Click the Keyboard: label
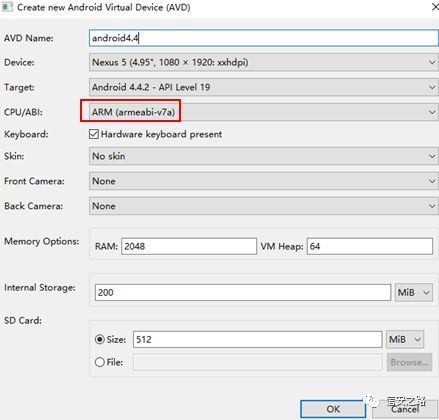This screenshot has width=439, height=420. tap(26, 134)
